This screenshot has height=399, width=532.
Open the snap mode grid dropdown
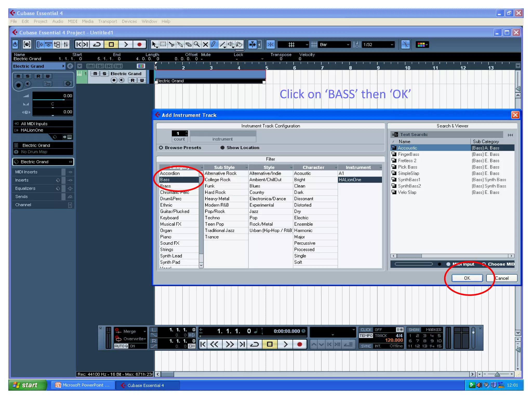coord(293,45)
